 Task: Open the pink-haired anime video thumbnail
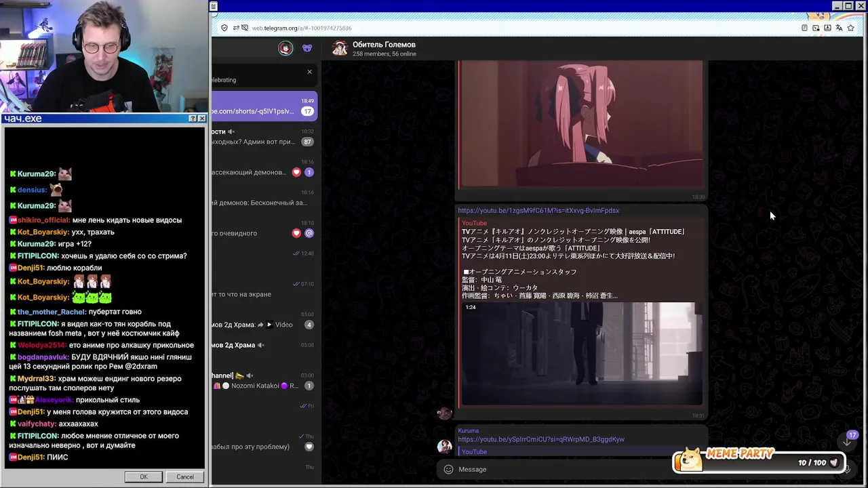point(582,125)
